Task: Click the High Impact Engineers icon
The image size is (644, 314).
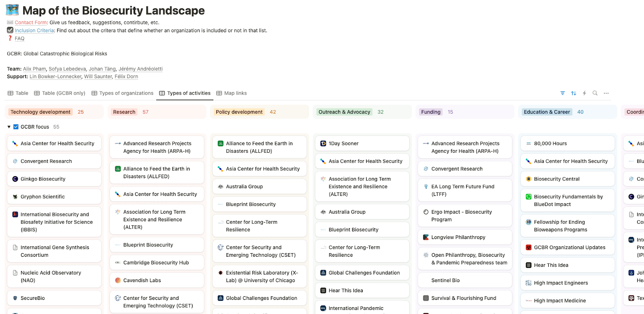Action: [x=528, y=283]
